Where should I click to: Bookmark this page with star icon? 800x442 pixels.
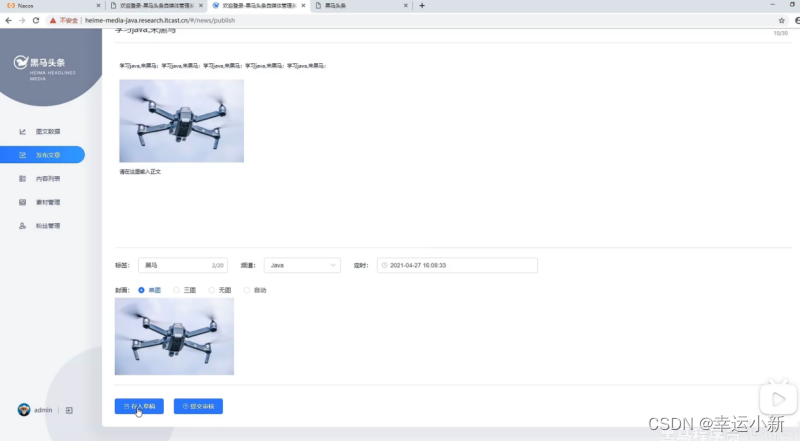(x=782, y=20)
